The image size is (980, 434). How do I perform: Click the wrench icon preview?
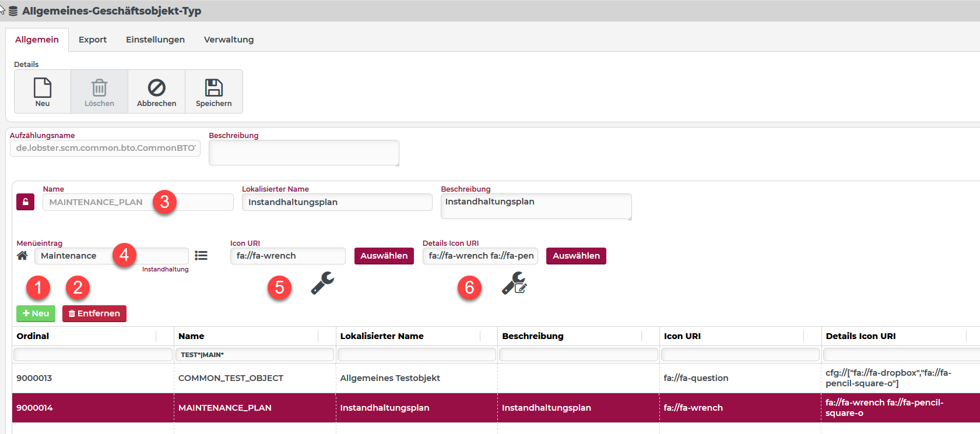322,283
